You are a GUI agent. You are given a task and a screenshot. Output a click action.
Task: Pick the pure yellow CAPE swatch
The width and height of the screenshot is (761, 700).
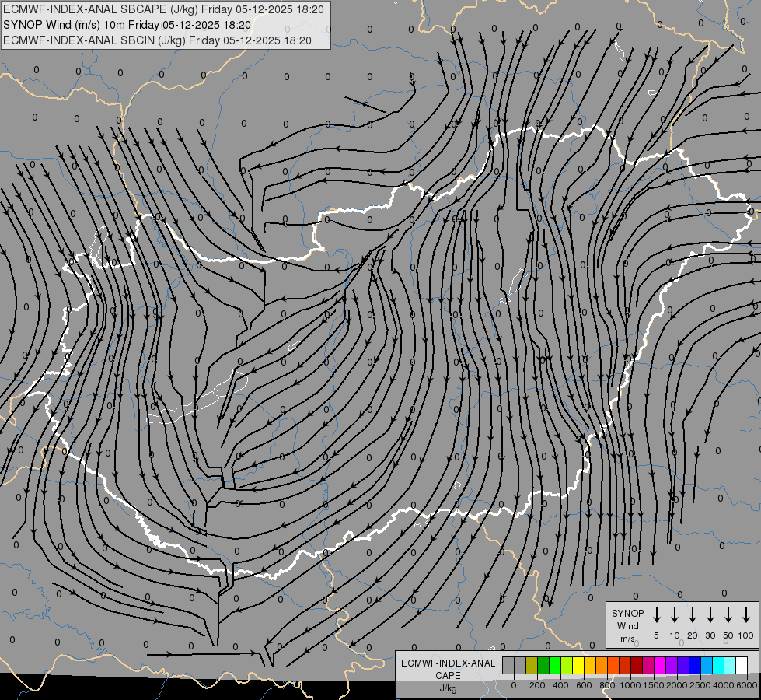click(578, 665)
